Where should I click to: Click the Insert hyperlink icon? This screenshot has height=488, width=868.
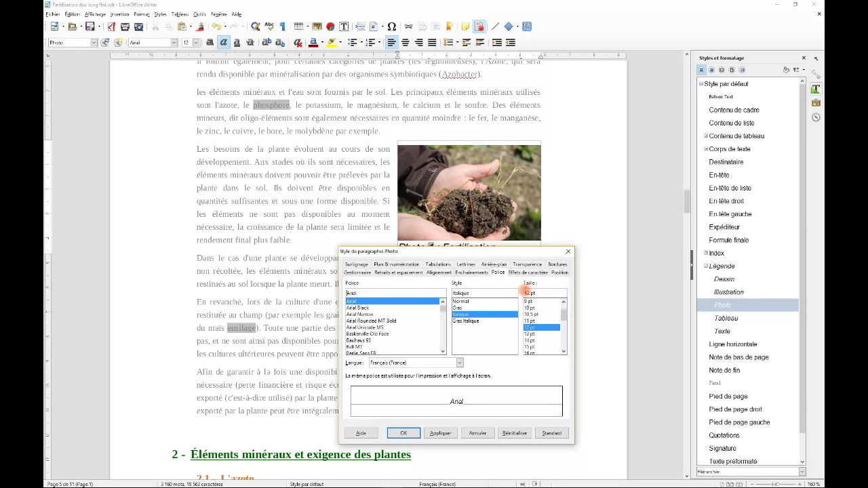408,26
